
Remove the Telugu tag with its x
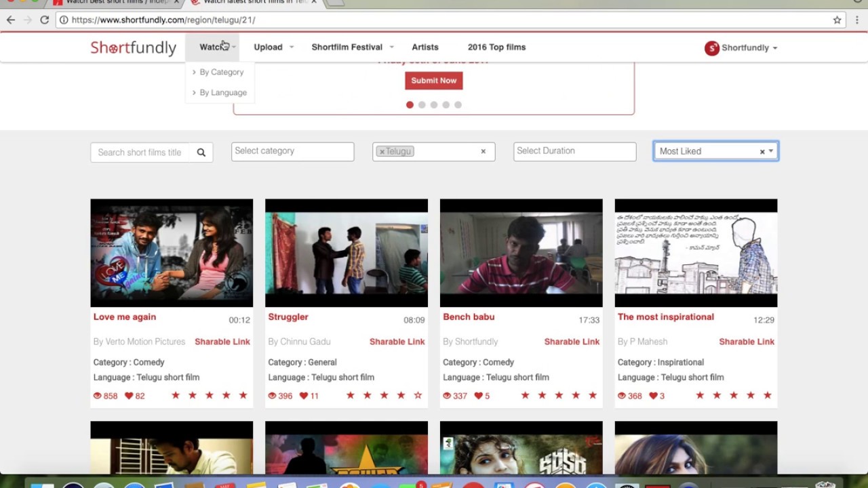(382, 152)
